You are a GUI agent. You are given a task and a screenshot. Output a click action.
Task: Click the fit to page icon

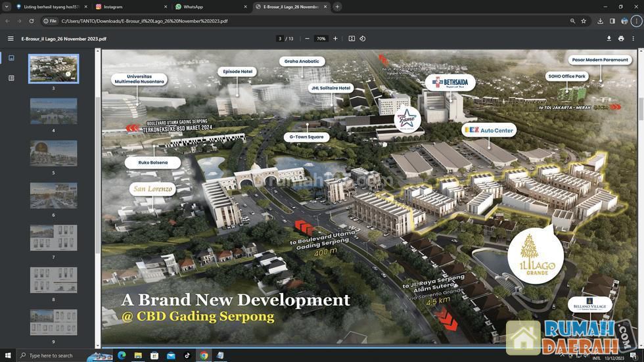(352, 39)
